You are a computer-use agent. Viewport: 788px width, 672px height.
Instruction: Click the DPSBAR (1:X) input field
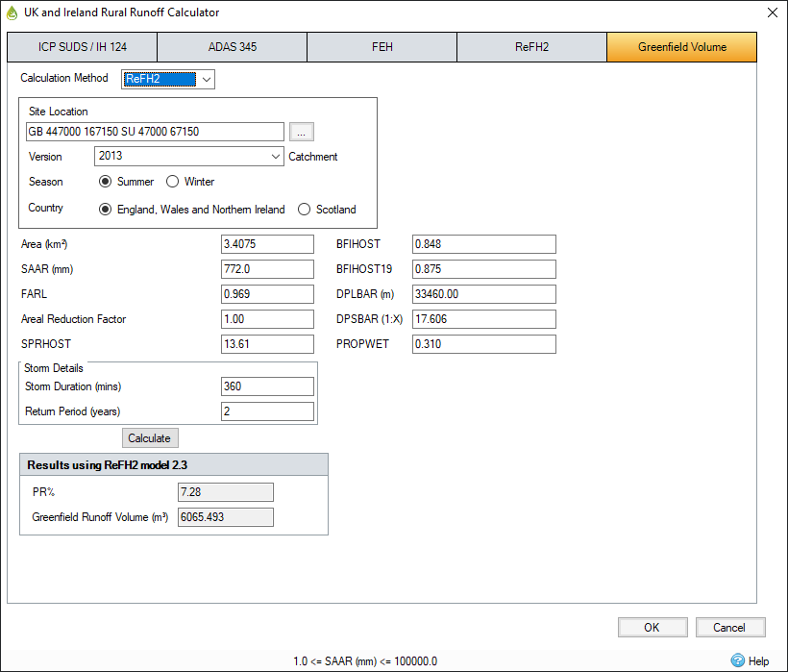(484, 319)
